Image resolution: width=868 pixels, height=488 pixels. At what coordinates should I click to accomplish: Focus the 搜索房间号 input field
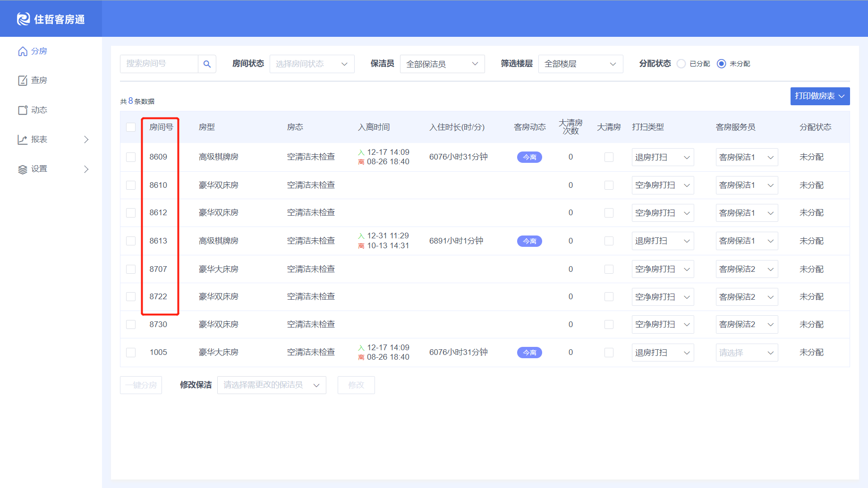(159, 64)
